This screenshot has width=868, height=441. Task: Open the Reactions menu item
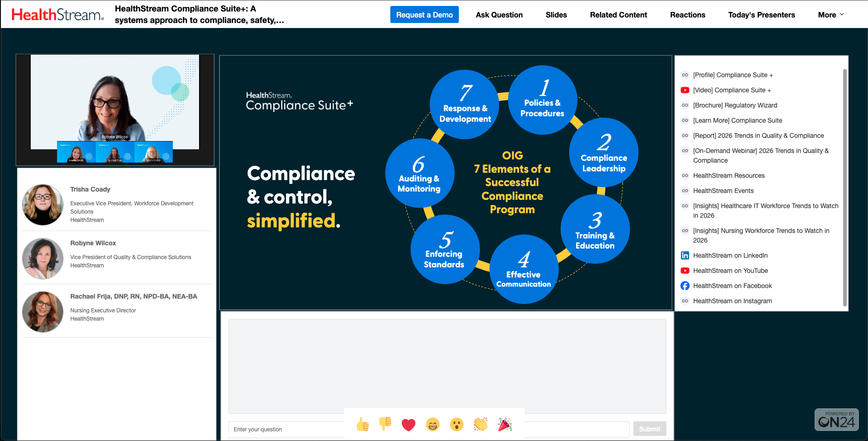click(x=687, y=15)
